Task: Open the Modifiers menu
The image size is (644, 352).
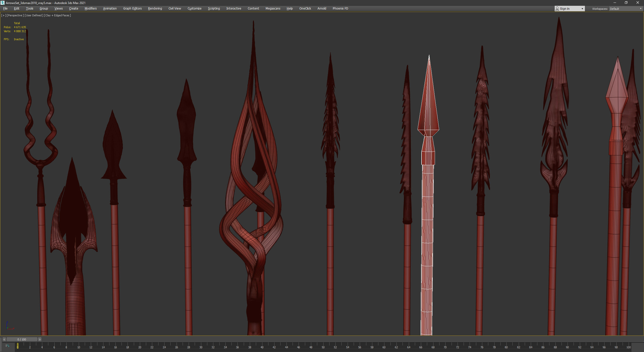Action: tap(91, 9)
